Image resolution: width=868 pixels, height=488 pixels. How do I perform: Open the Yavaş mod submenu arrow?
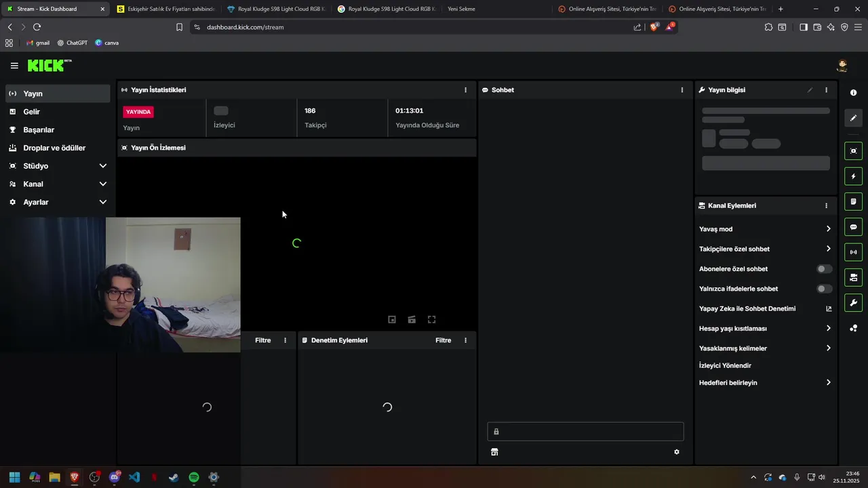coord(828,229)
